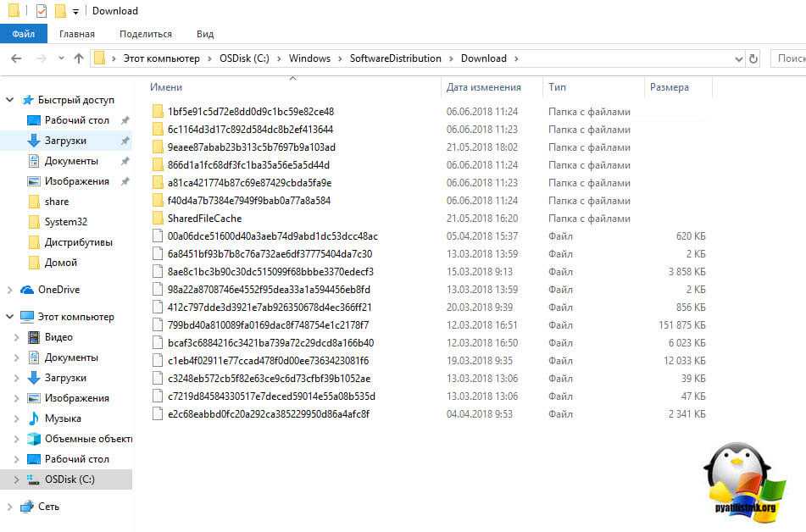Image resolution: width=806 pixels, height=532 pixels.
Task: Collapse the Быстрый доступ tree section
Action: [10, 100]
